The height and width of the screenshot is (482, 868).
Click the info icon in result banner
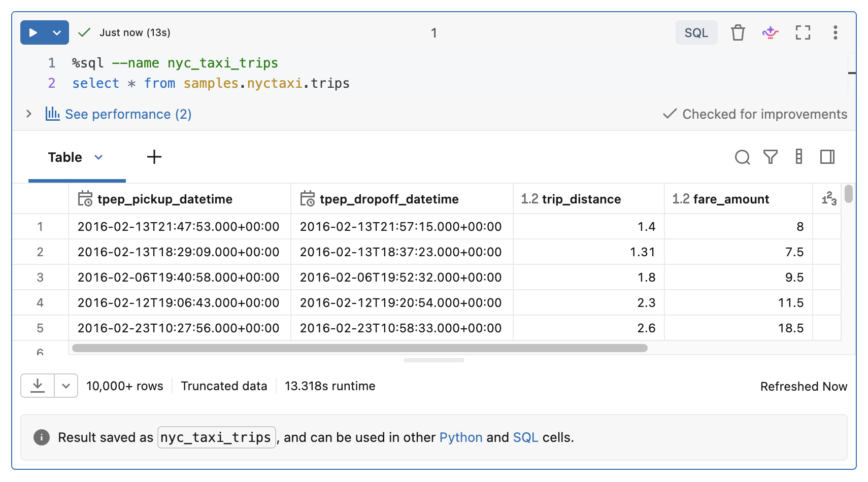click(x=42, y=437)
